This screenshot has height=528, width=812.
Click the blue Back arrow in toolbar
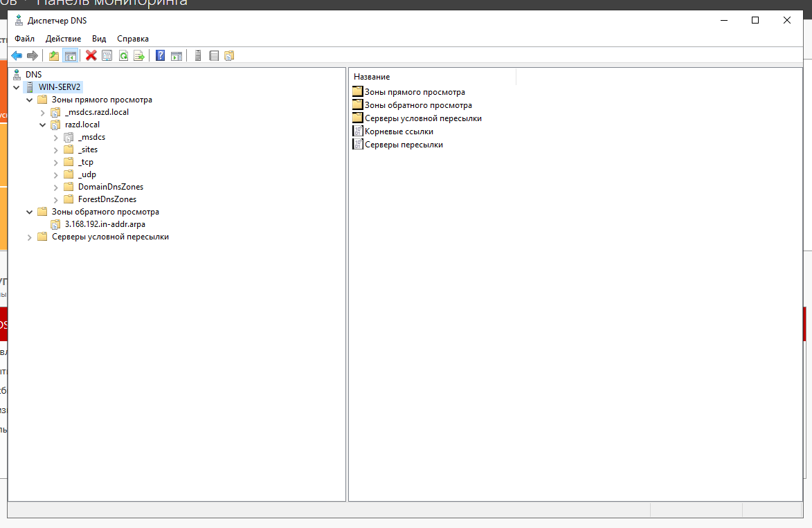(x=17, y=55)
